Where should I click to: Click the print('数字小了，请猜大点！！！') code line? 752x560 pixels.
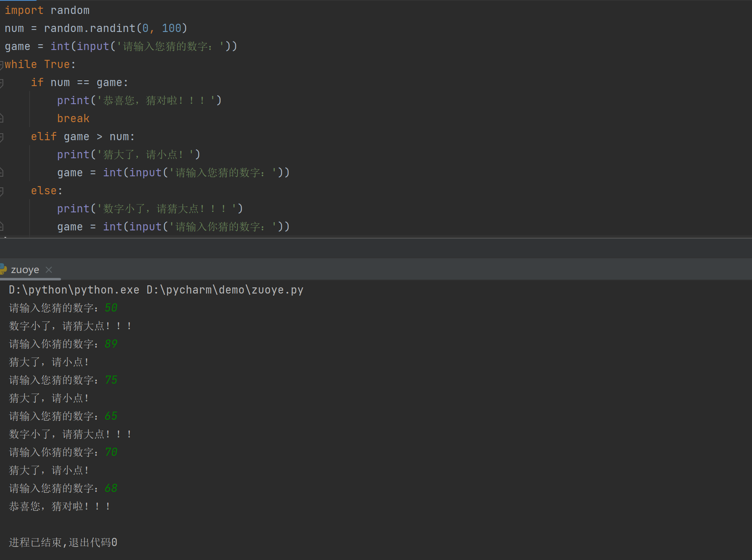coord(150,209)
